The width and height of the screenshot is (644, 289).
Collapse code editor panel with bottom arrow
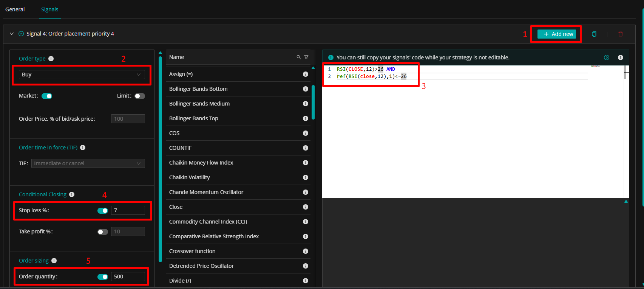tap(626, 201)
